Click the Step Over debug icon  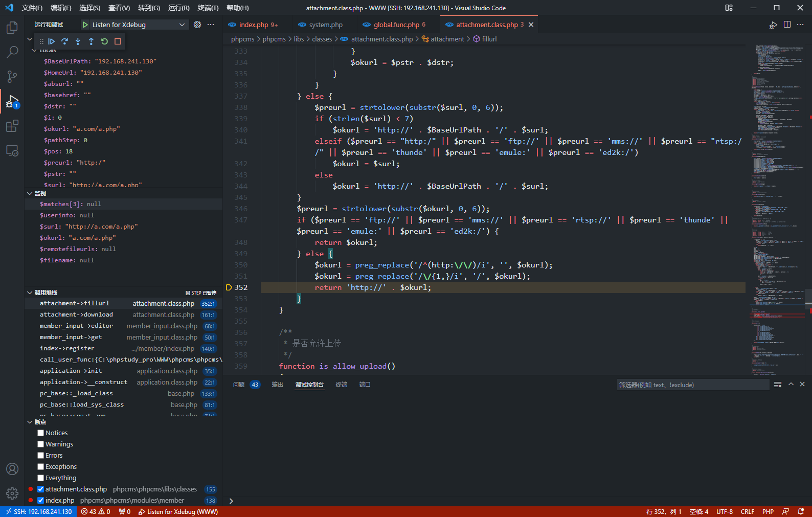click(64, 41)
